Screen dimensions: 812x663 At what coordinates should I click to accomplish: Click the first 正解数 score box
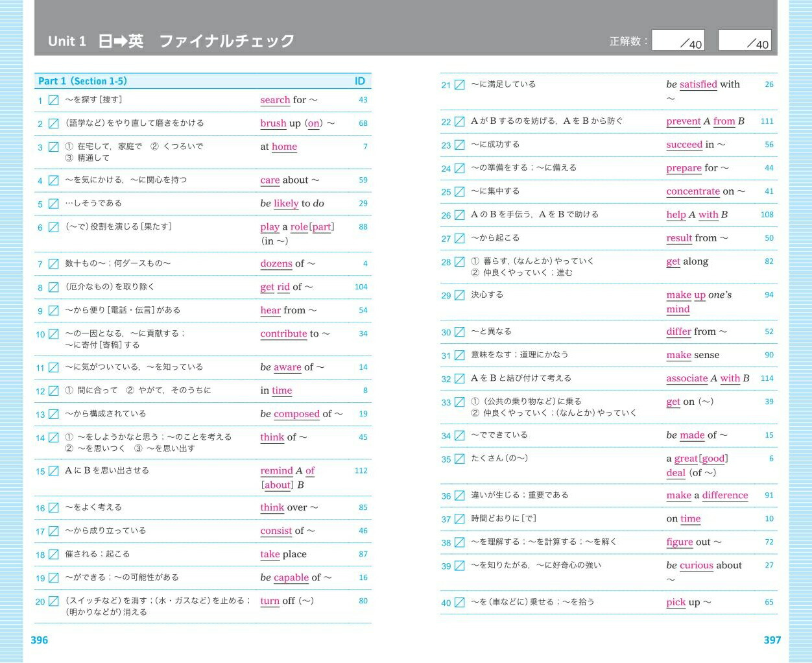tap(678, 40)
